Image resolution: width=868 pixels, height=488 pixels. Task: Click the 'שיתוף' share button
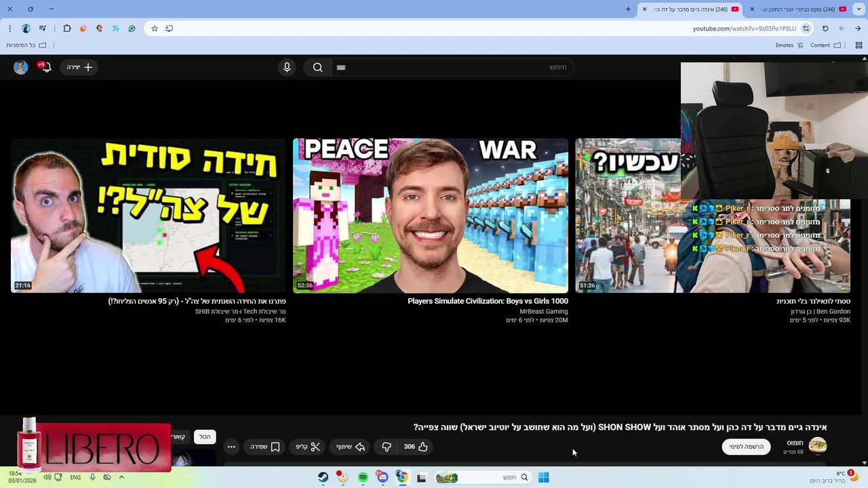tap(351, 447)
